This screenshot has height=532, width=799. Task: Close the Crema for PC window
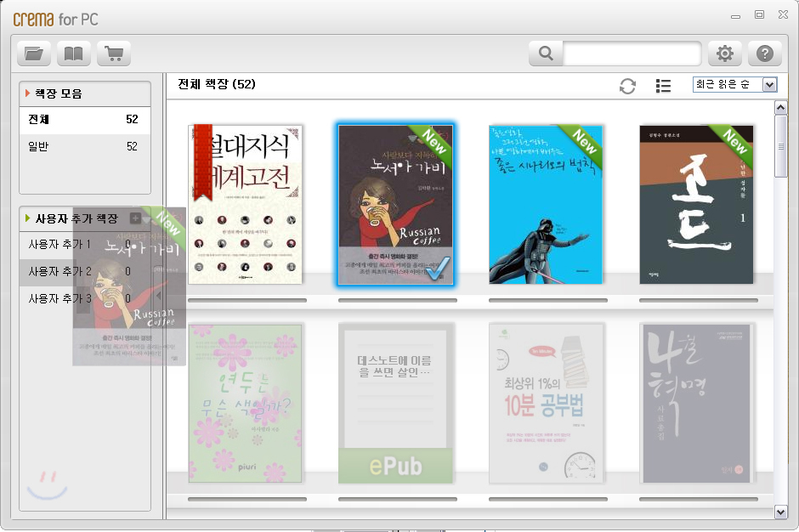(783, 14)
